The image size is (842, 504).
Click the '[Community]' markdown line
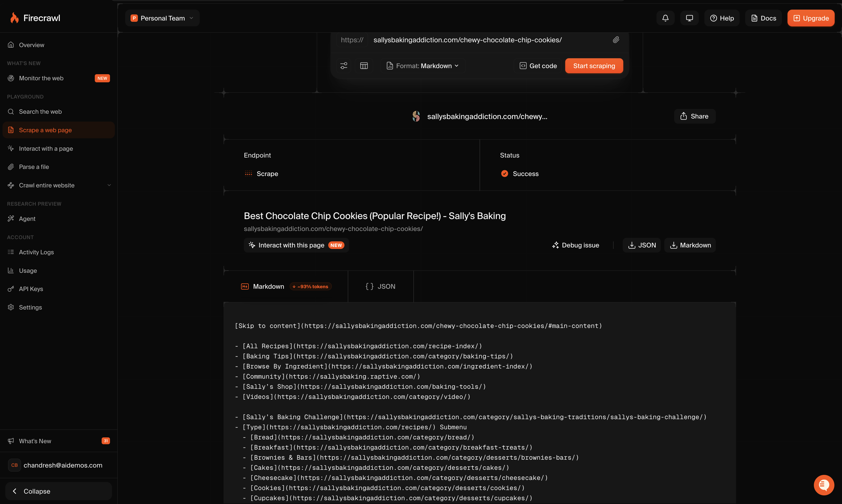(x=327, y=376)
